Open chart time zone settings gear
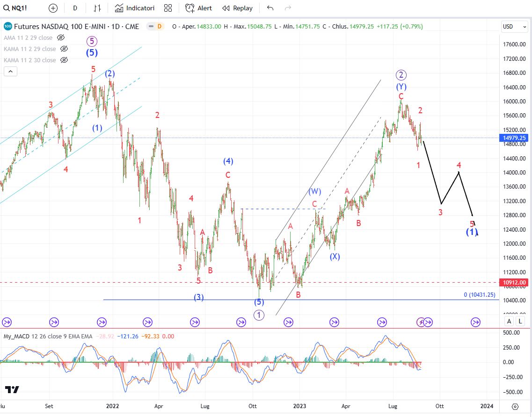Image resolution: width=532 pixels, height=417 pixels. pyautogui.click(x=515, y=406)
